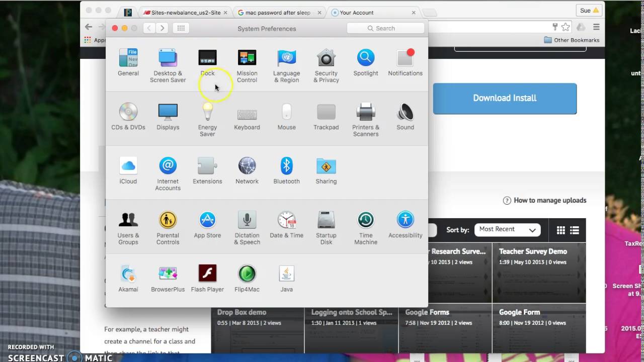This screenshot has width=644, height=362.
Task: Open Accessibility preferences
Action: click(405, 225)
